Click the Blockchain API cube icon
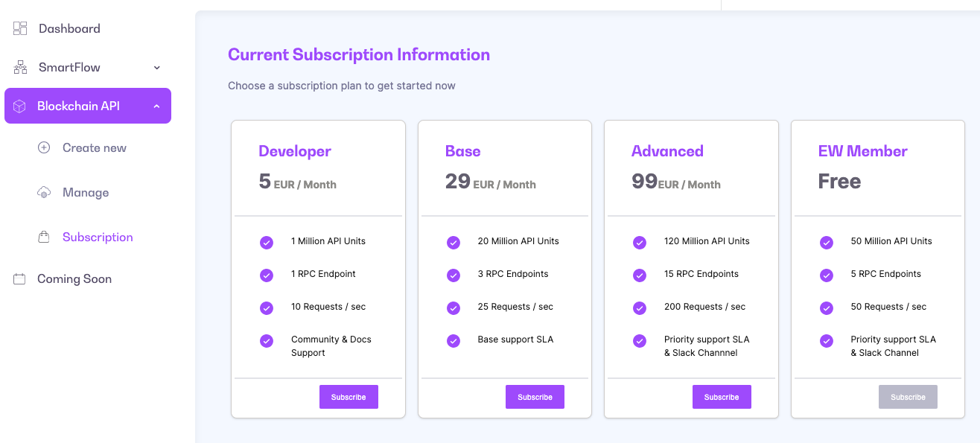 click(x=20, y=106)
